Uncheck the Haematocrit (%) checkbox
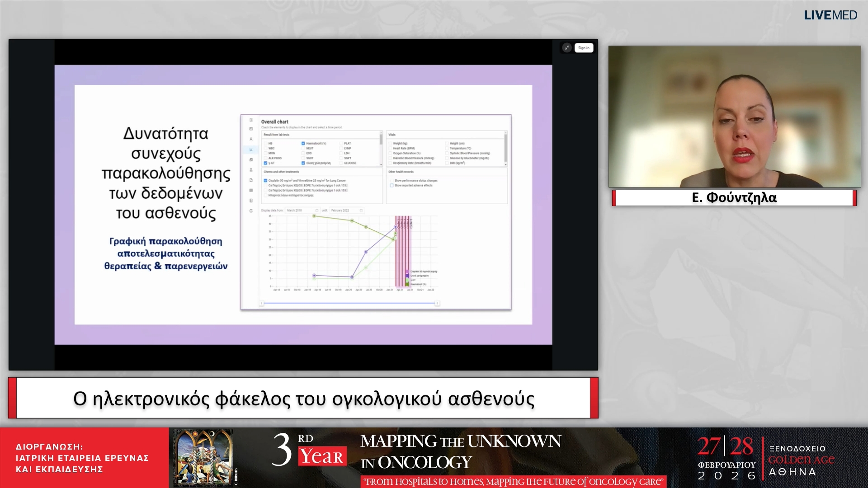 [303, 143]
